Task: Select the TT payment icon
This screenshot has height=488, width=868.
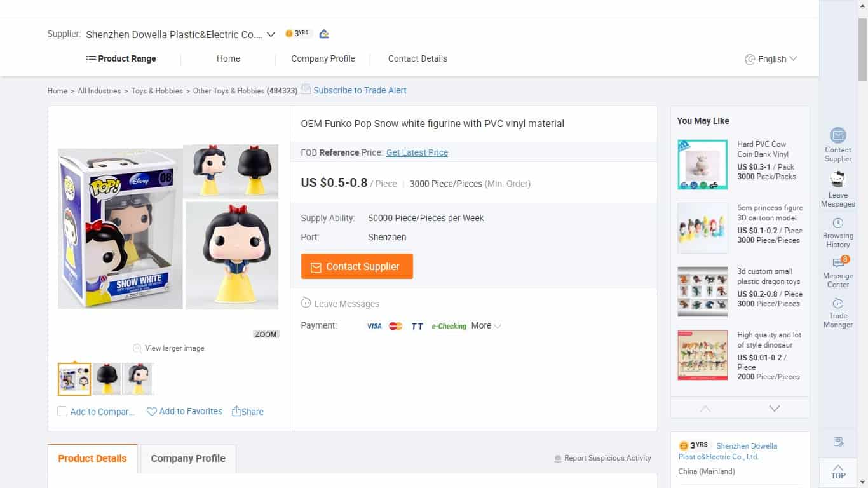Action: pyautogui.click(x=417, y=326)
